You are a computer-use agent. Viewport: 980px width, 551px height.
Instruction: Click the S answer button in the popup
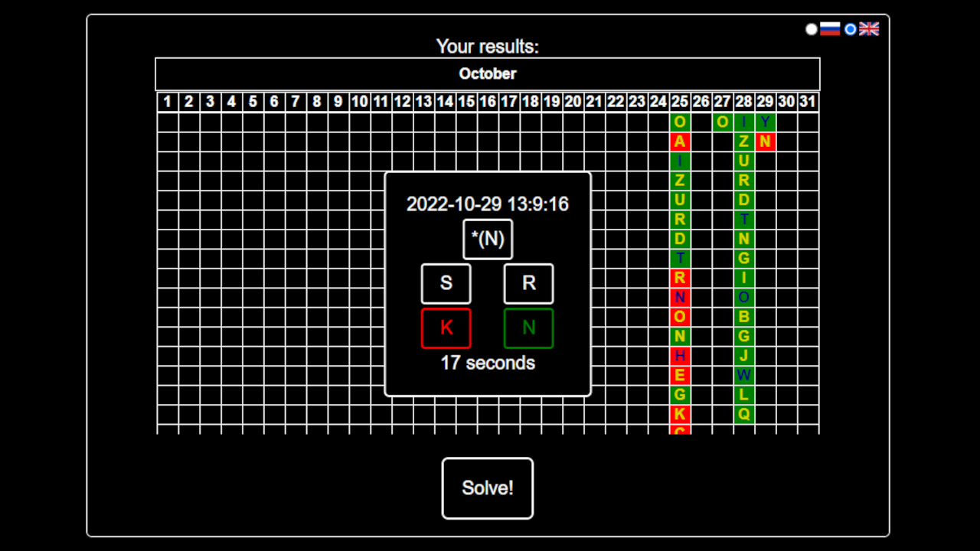point(446,283)
